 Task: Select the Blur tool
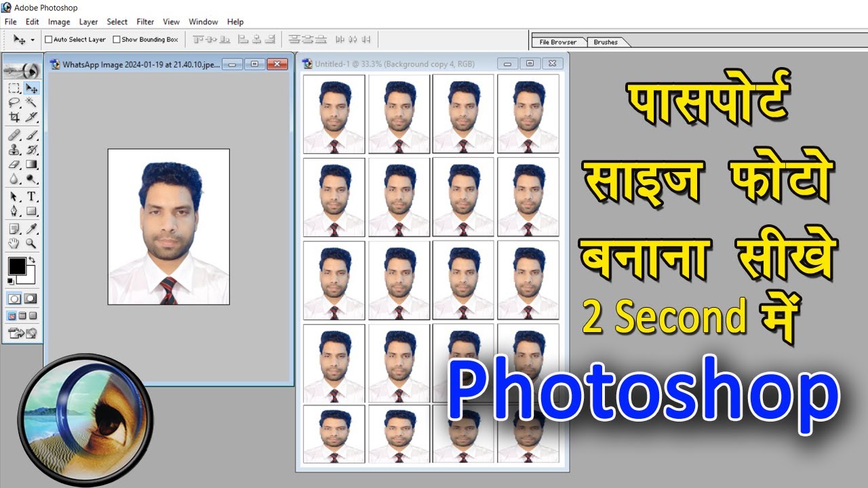click(x=14, y=178)
